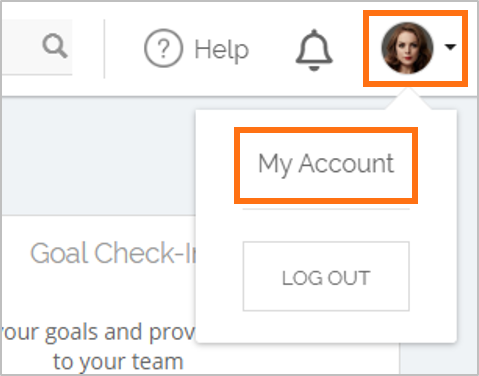
Task: Click the goals description text on the card
Action: (x=98, y=333)
